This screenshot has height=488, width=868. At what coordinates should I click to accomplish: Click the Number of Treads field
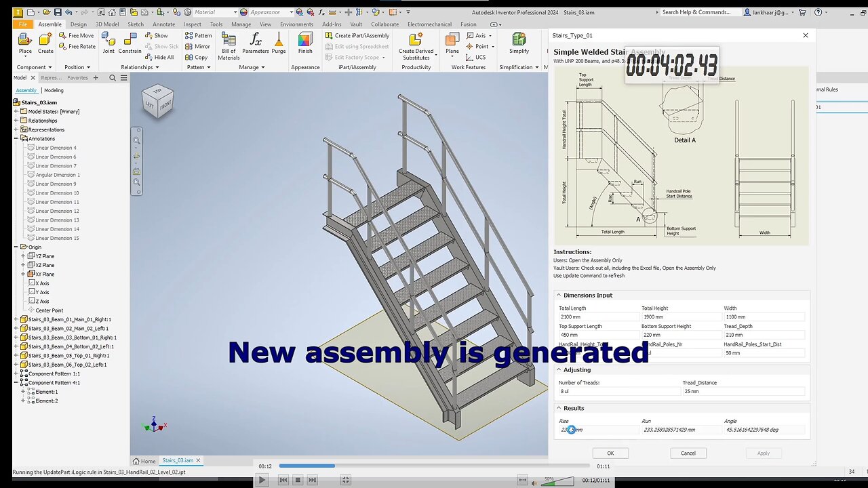coord(619,391)
